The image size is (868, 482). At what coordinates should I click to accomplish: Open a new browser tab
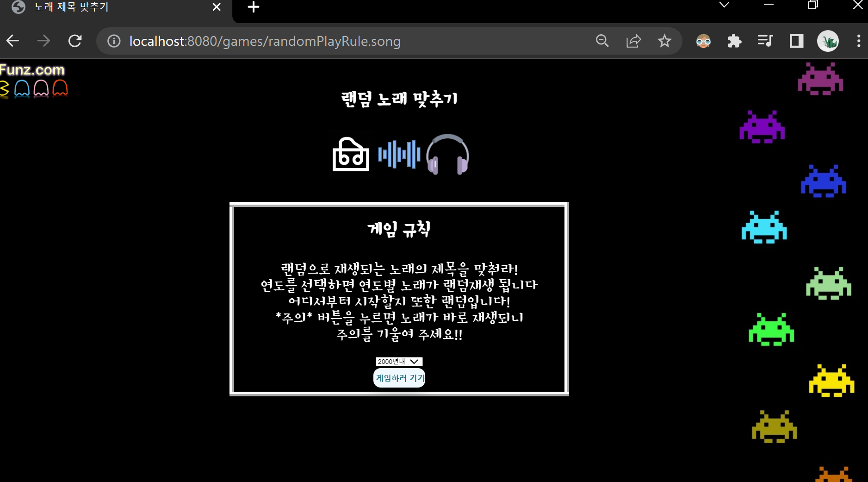(x=253, y=7)
